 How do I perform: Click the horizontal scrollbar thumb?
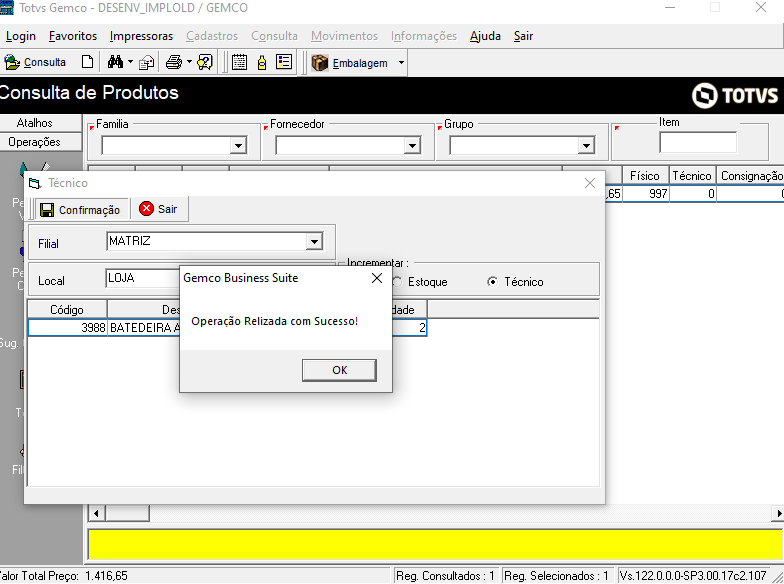(x=127, y=513)
